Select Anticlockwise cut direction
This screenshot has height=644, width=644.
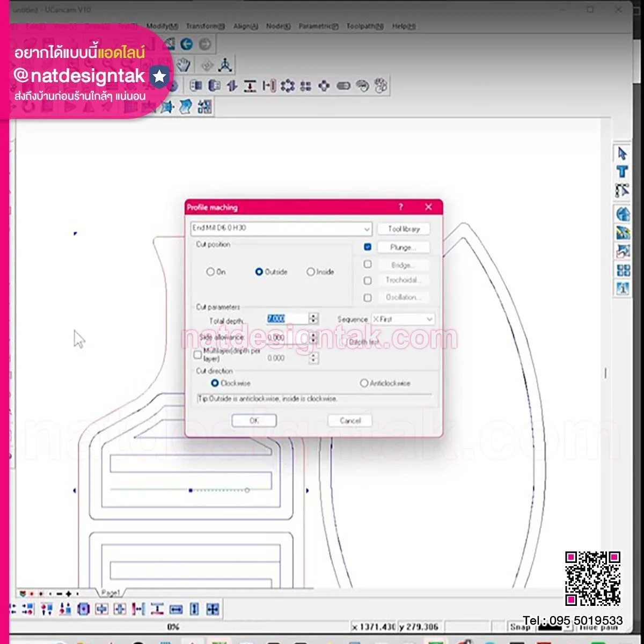[364, 383]
